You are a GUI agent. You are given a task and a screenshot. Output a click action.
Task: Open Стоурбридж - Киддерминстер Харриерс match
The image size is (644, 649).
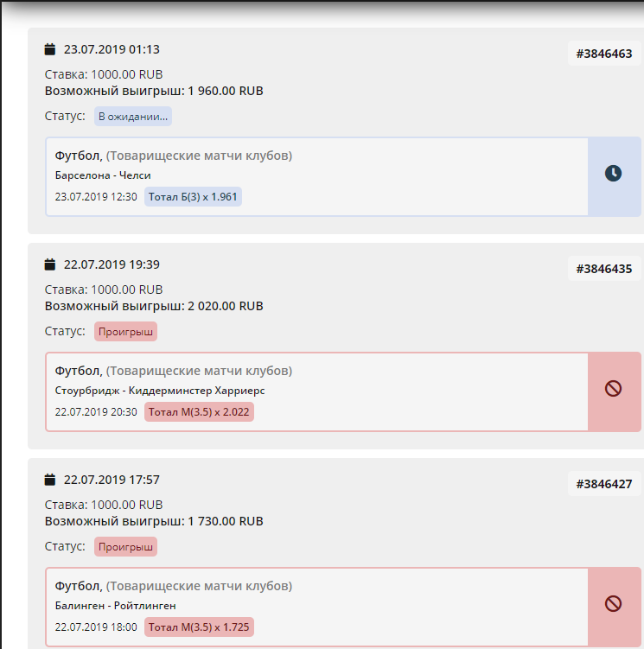pos(160,391)
